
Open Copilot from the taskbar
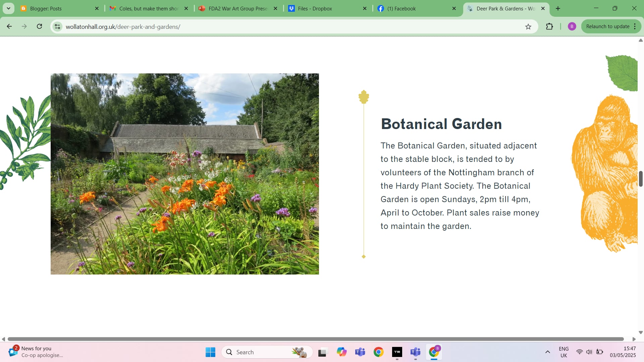[x=341, y=352]
